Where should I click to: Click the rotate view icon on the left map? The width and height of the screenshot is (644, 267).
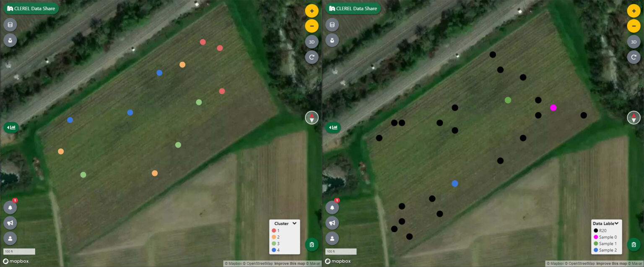312,57
